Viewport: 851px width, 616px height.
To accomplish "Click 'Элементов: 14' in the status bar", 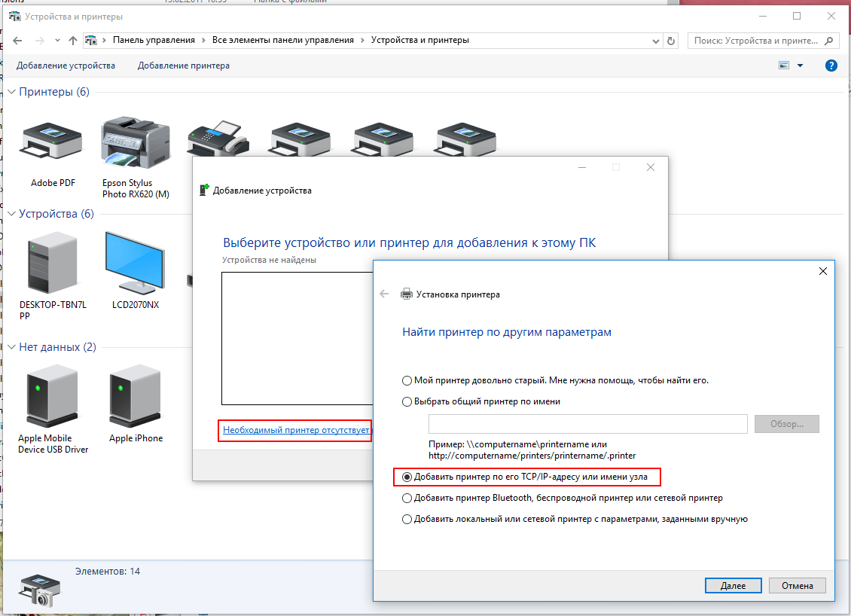I will click(108, 571).
